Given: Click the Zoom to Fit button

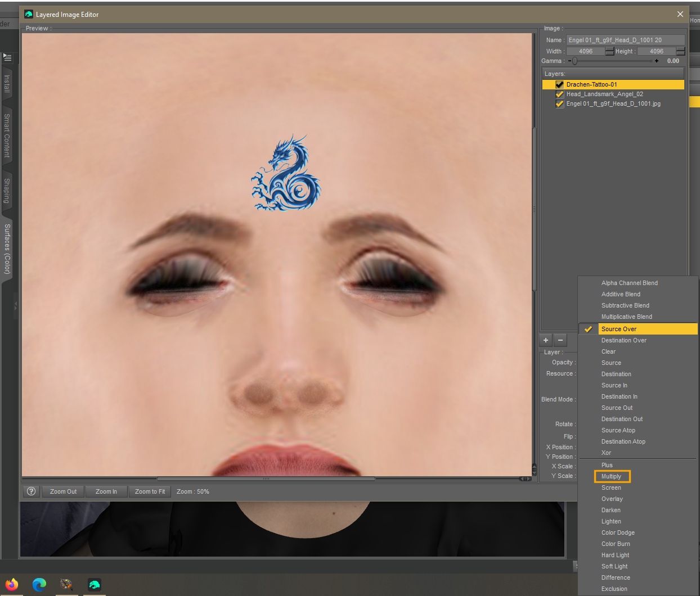Looking at the screenshot, I should pos(150,491).
